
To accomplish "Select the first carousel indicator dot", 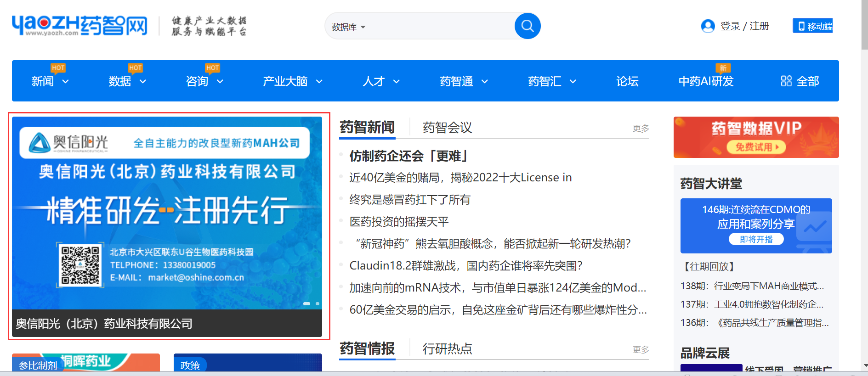I will tap(306, 303).
